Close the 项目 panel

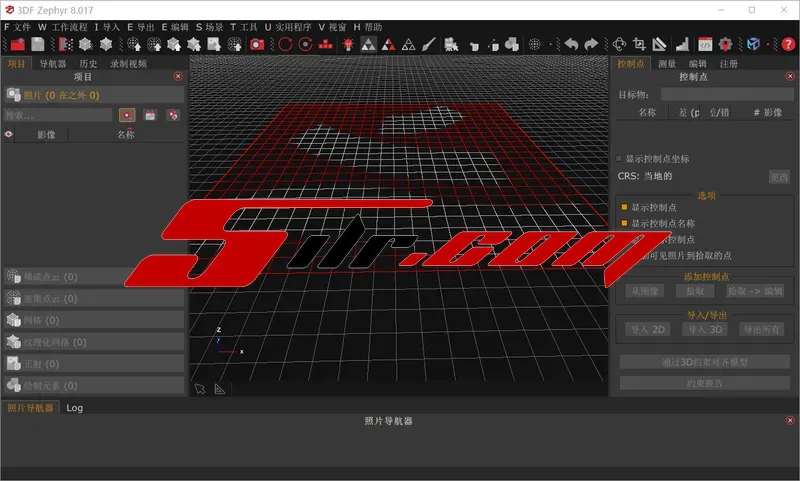[178, 76]
